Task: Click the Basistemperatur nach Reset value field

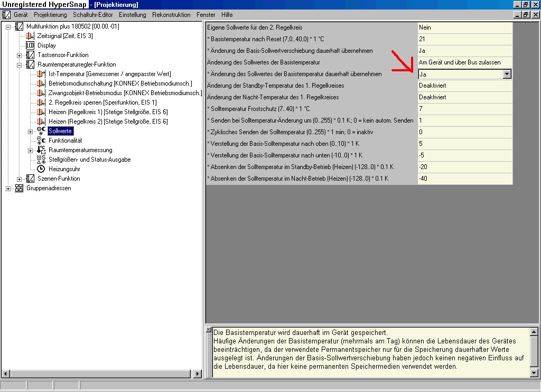Action: (464, 39)
